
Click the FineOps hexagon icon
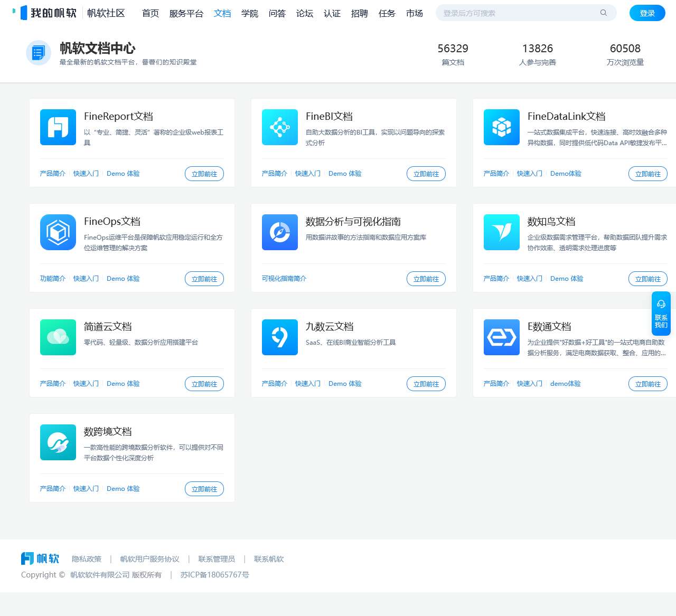58,232
